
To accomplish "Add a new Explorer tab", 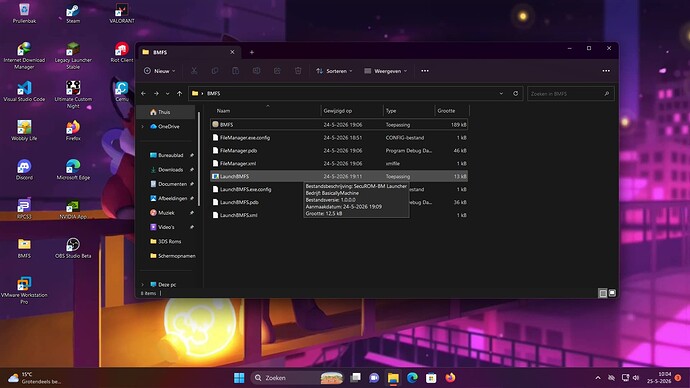I will click(252, 52).
